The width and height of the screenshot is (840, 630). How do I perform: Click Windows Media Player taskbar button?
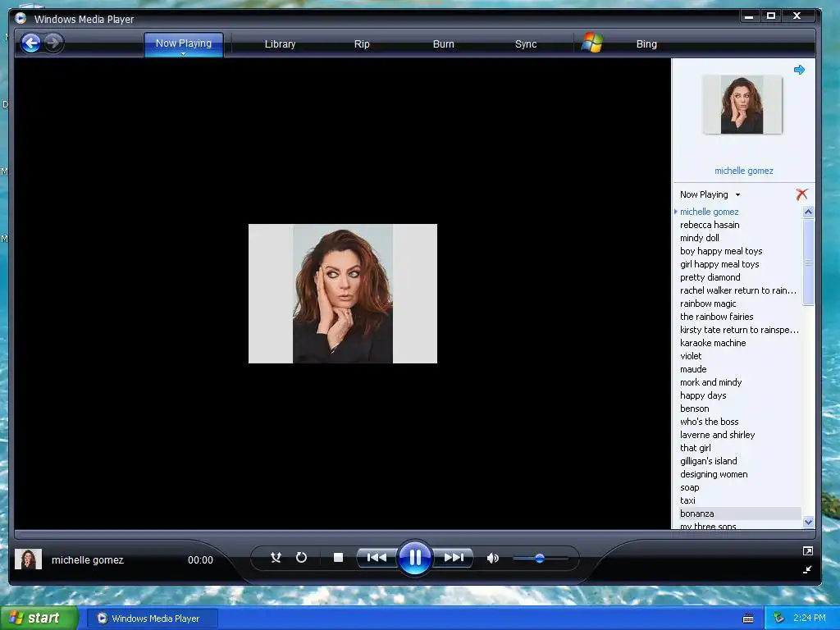click(152, 619)
